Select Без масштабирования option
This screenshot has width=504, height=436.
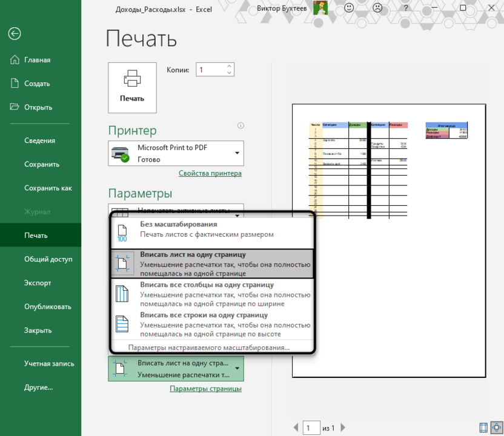[212, 230]
